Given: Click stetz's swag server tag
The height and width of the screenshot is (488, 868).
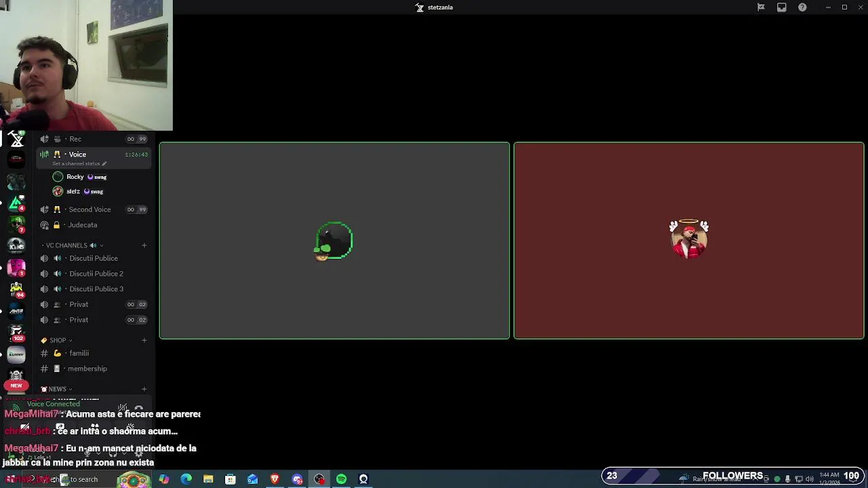Looking at the screenshot, I should 94,191.
